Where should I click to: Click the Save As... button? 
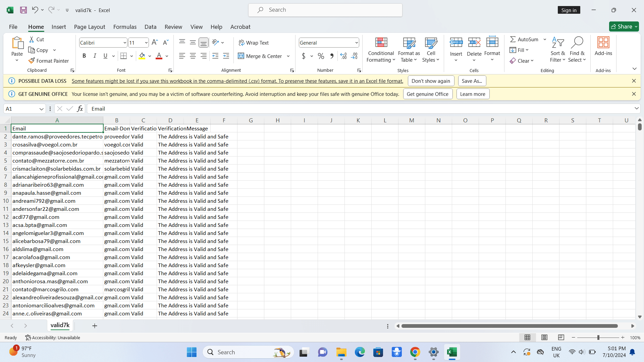[x=472, y=81]
